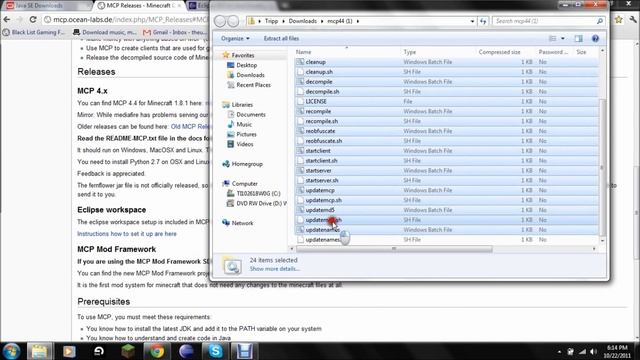Click the Explorer back arrow button
Image resolution: width=640 pixels, height=360 pixels.
coord(220,21)
